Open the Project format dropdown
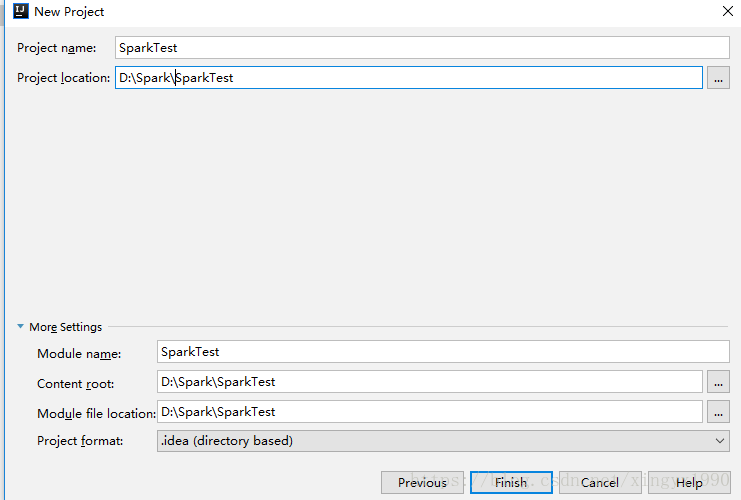This screenshot has height=500, width=741. click(x=443, y=440)
